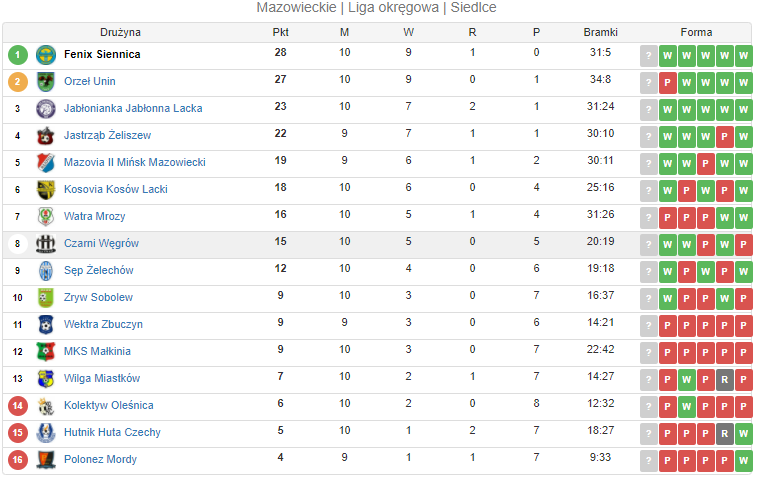This screenshot has width=762, height=484.
Task: Click Mazovia II Mińsk Mazowiecki crest icon
Action: coord(46,163)
